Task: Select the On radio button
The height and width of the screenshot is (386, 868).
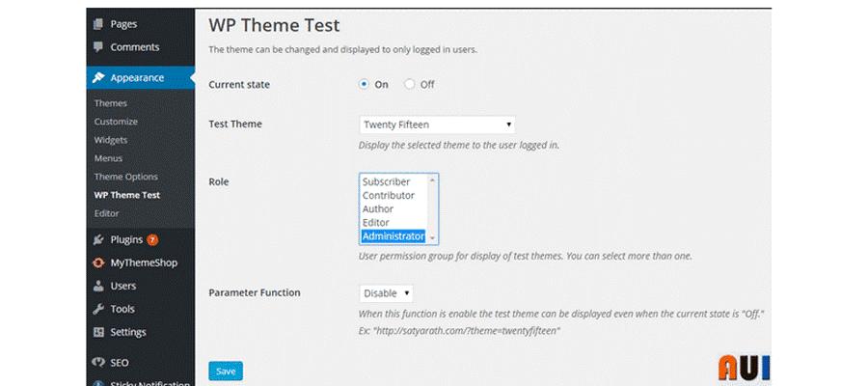Action: [x=365, y=84]
